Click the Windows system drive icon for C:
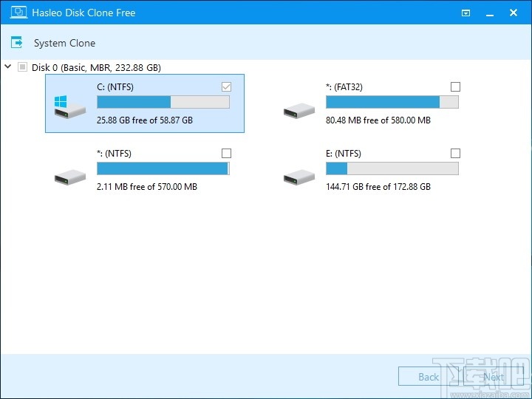The height and width of the screenshot is (399, 532). click(69, 107)
